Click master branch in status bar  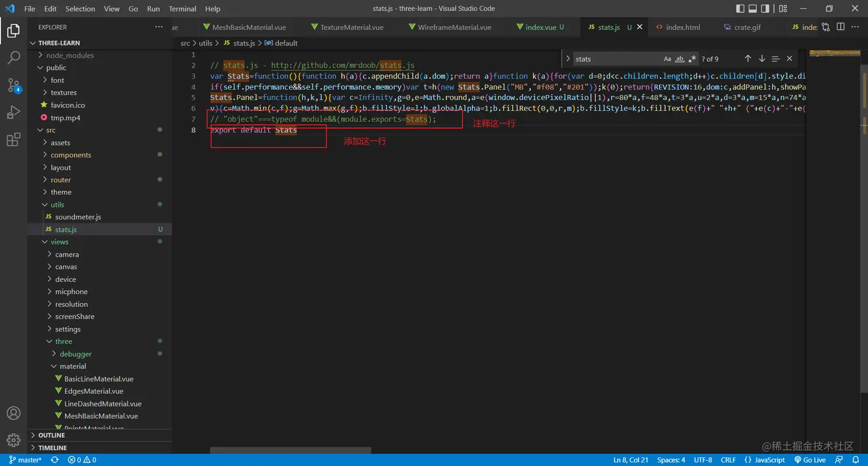pyautogui.click(x=25, y=460)
